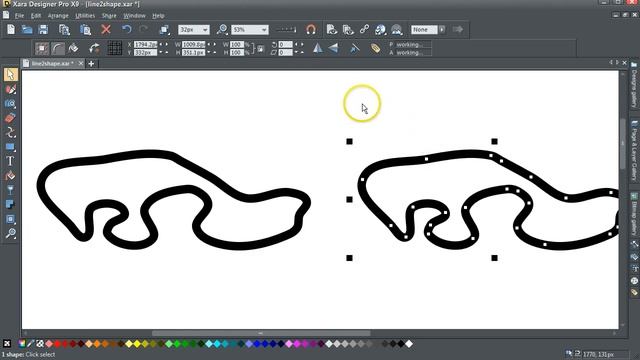Screen dimensions: 640x360
Task: Open the line style dash pattern dropdown
Action: point(286,29)
